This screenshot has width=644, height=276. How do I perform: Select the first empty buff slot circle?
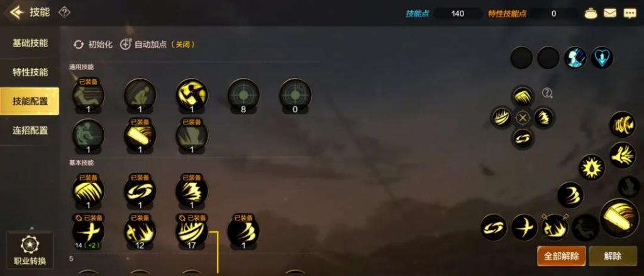(521, 57)
